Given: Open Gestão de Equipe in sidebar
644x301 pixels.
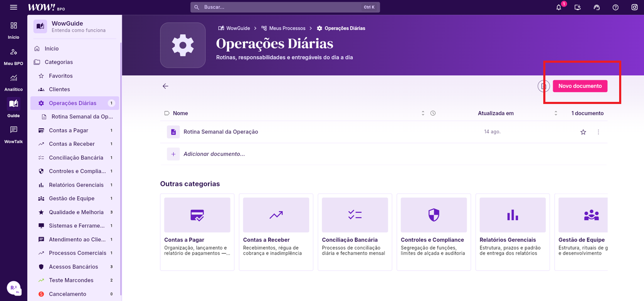Looking at the screenshot, I should (74, 198).
